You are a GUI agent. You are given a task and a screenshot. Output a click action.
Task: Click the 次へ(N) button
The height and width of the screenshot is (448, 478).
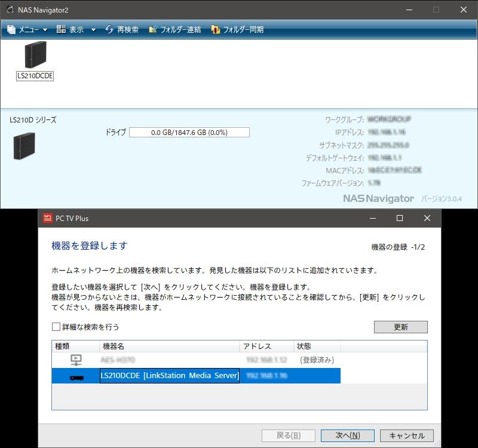click(x=348, y=435)
